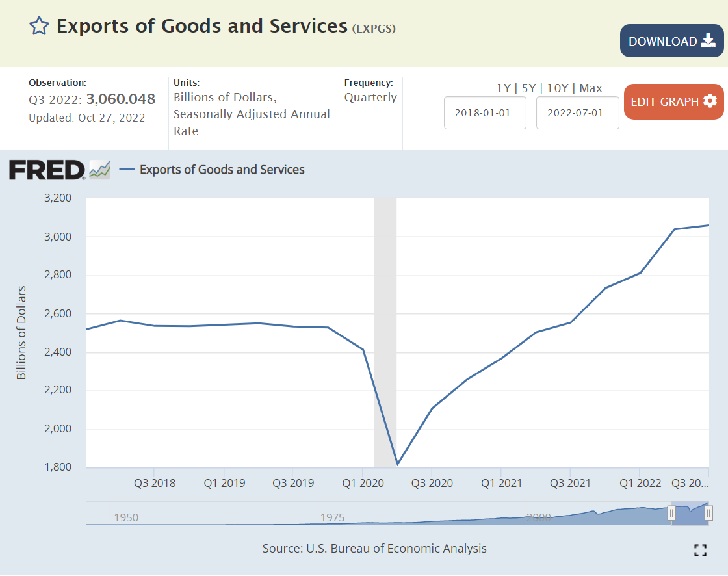Click the FRED logo chart icon
Viewport: 728px width, 576px height.
coord(99,170)
